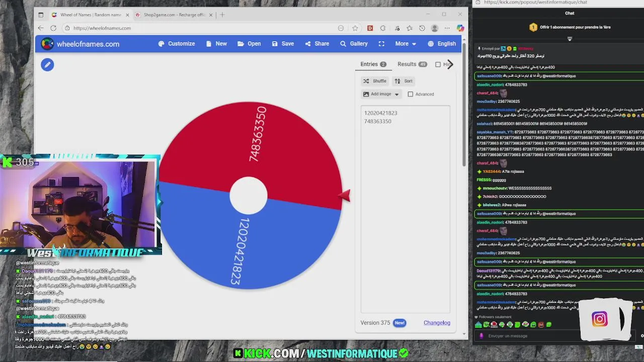Click the New! version badge
The image size is (644, 362).
(399, 323)
